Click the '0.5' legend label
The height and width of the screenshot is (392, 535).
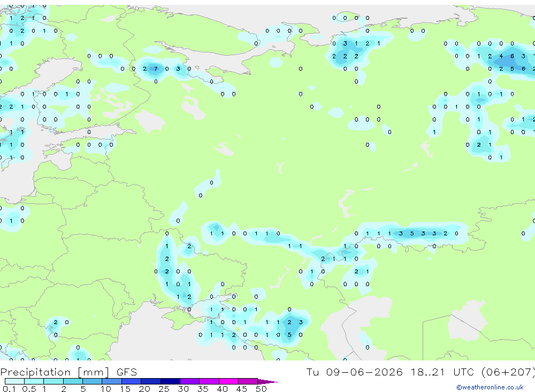coord(29,389)
